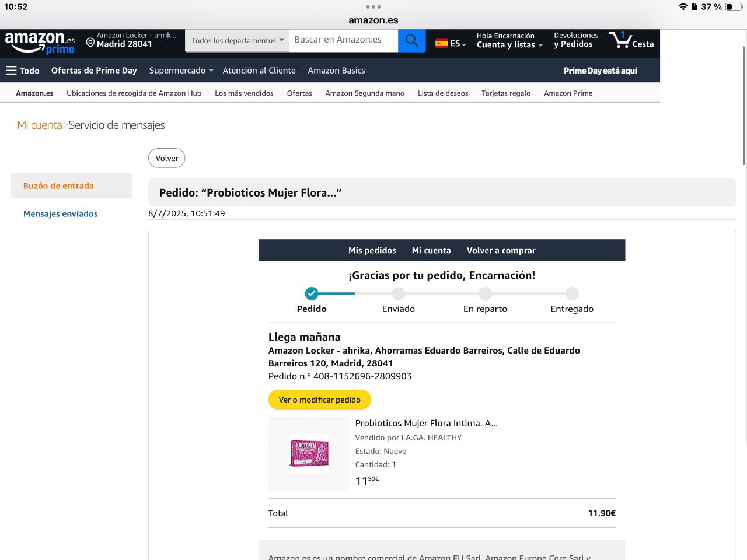Select Buzón de entrada in sidebar

[x=58, y=186]
